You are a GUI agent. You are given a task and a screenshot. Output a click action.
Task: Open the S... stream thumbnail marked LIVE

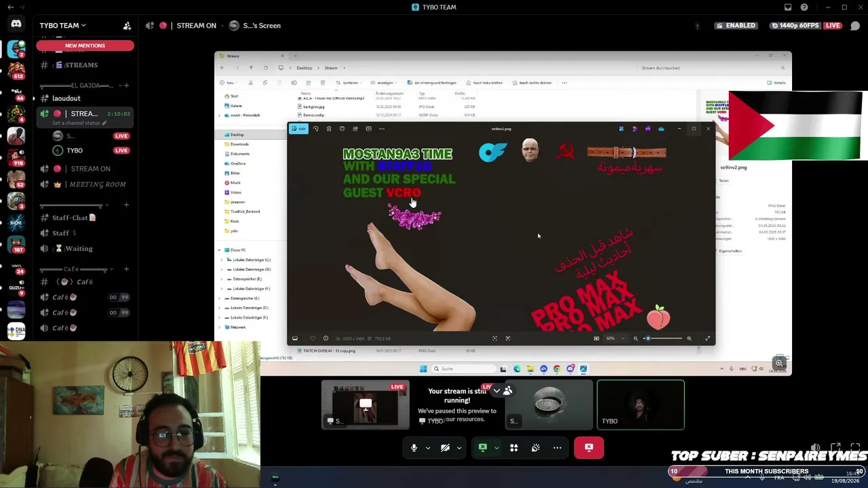point(366,405)
